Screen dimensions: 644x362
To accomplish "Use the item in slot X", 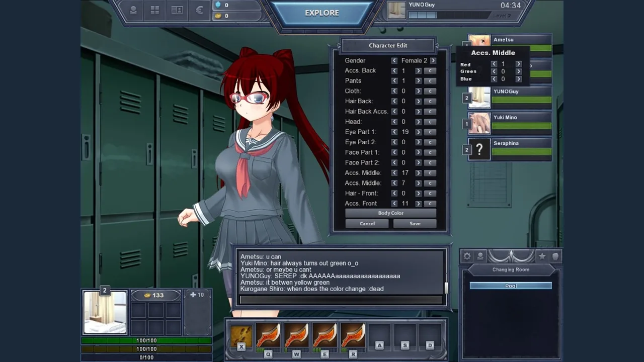I will coord(241,336).
